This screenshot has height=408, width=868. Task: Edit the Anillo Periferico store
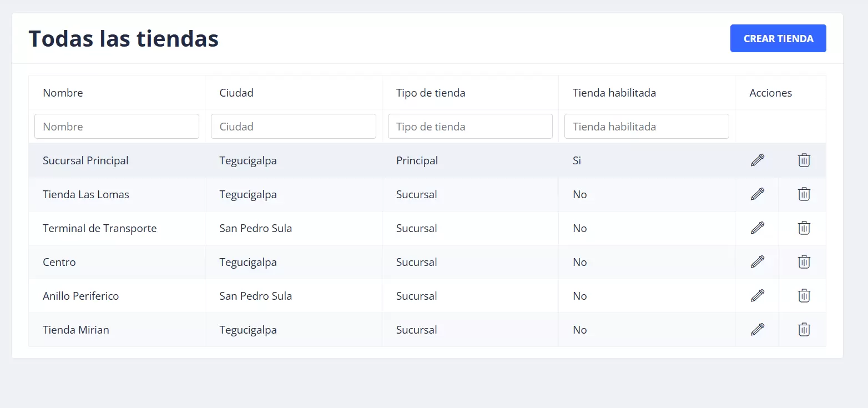(757, 296)
